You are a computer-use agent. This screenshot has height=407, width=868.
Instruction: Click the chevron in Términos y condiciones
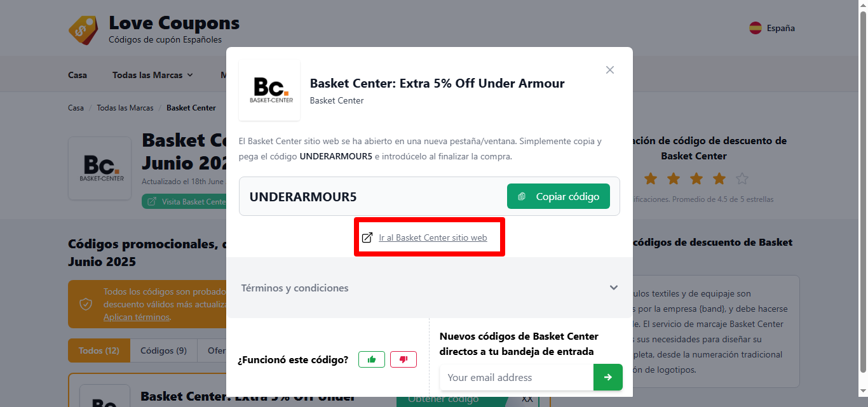pyautogui.click(x=614, y=288)
